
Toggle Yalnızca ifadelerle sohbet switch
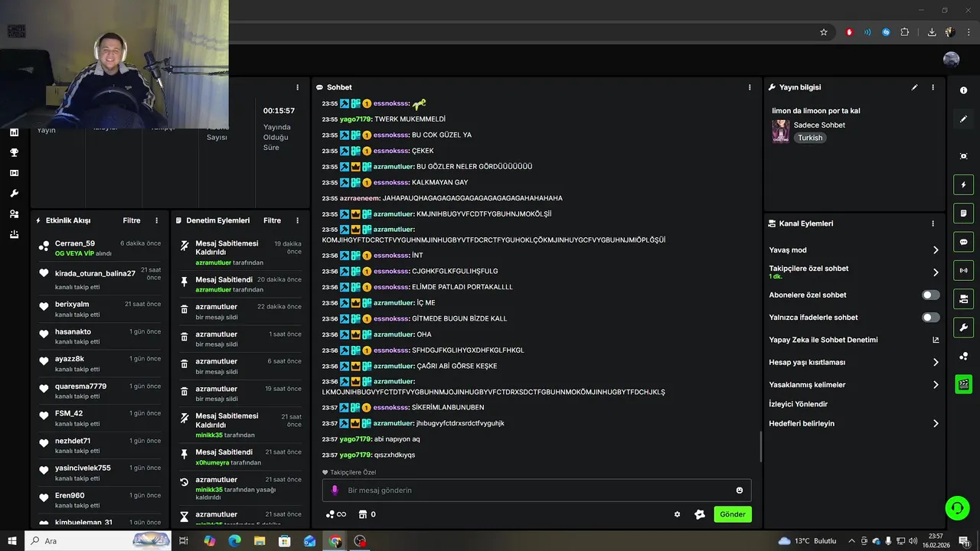[931, 318]
